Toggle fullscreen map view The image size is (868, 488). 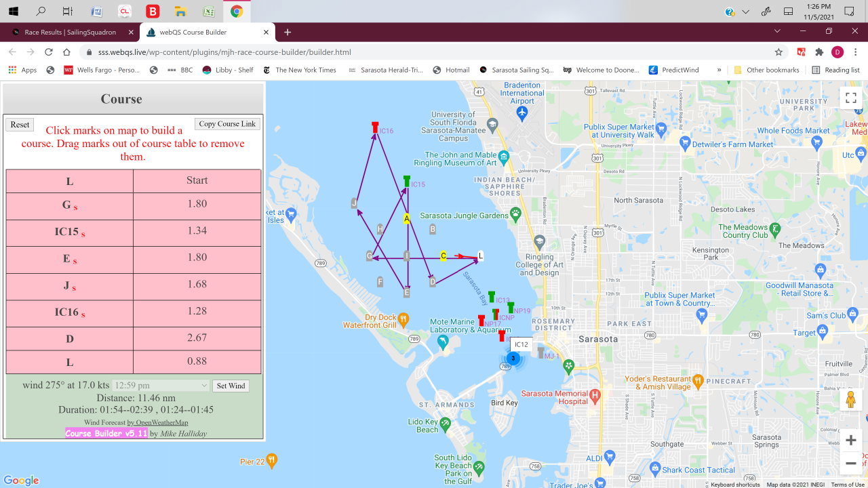coord(850,98)
